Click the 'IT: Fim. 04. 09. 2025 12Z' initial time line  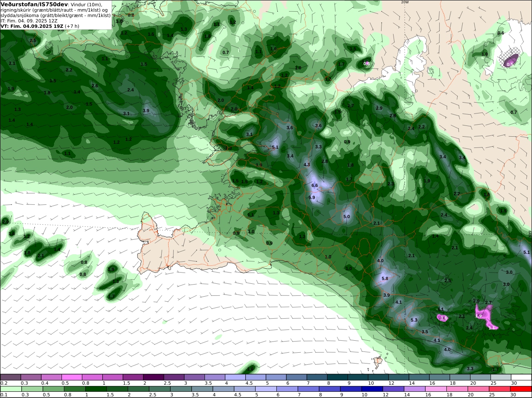point(29,20)
